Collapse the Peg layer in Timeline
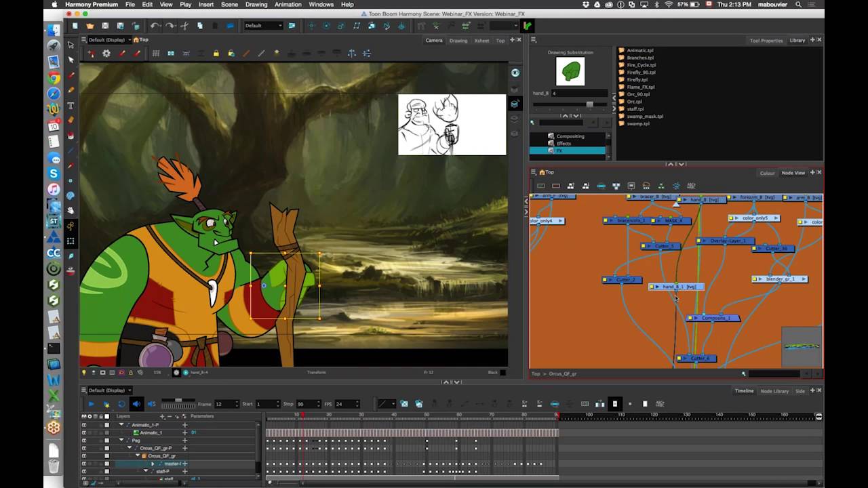Screen dimensions: 868x488 (x=121, y=441)
